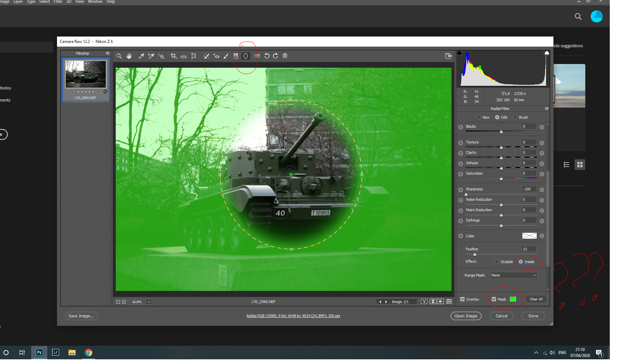Image resolution: width=644 pixels, height=362 pixels.
Task: Open the zoom level dropdown below the image
Action: coord(149,302)
